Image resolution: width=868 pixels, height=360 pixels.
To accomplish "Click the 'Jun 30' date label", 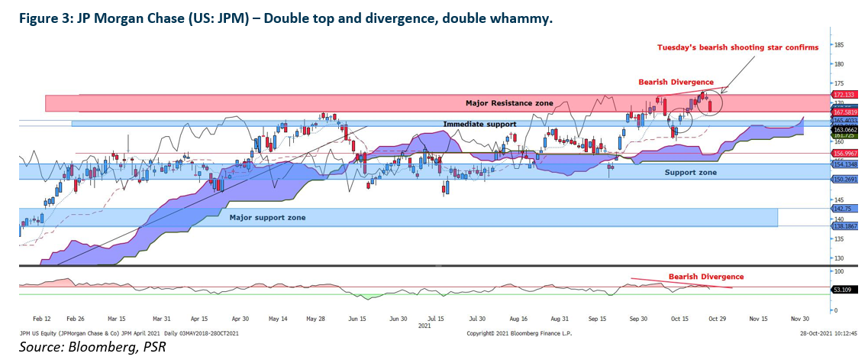I will (x=399, y=319).
